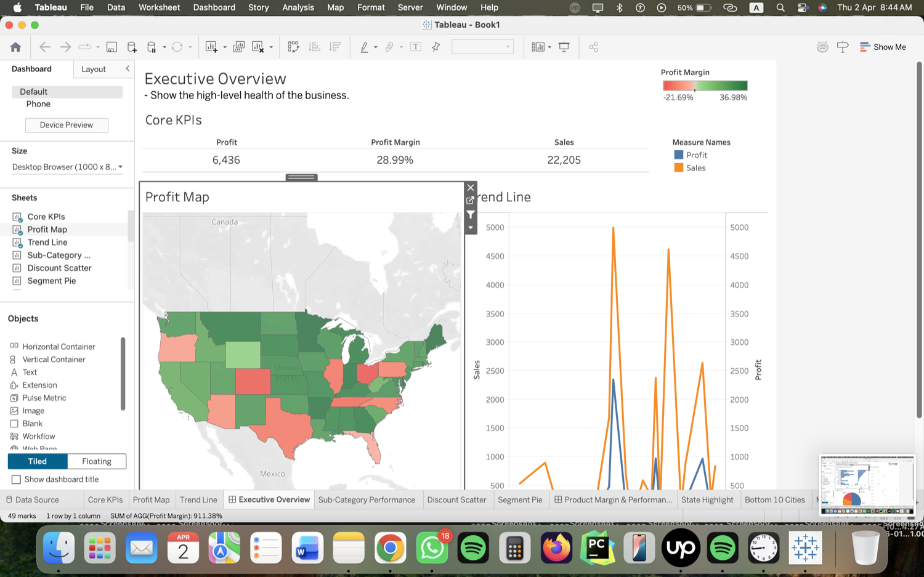Open New worksheet dropdown arrow
The image size is (924, 577).
pos(225,47)
